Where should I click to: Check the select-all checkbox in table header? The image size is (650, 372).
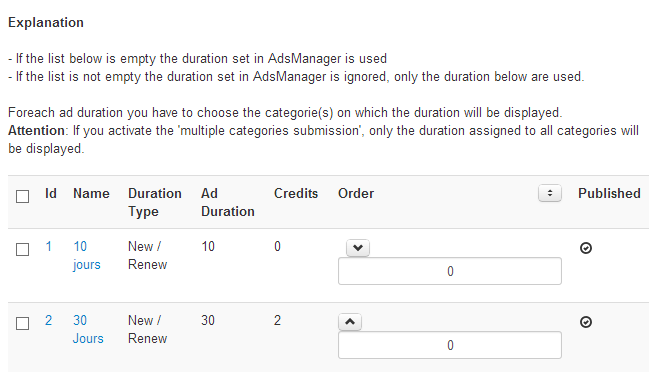(x=22, y=196)
